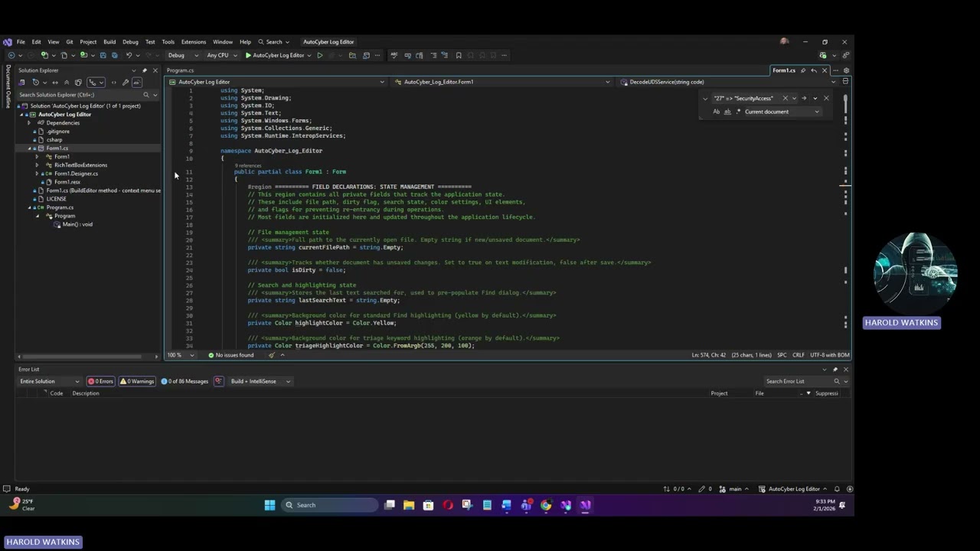Click Sync with Active Document icon
The height and width of the screenshot is (551, 980).
tap(55, 82)
